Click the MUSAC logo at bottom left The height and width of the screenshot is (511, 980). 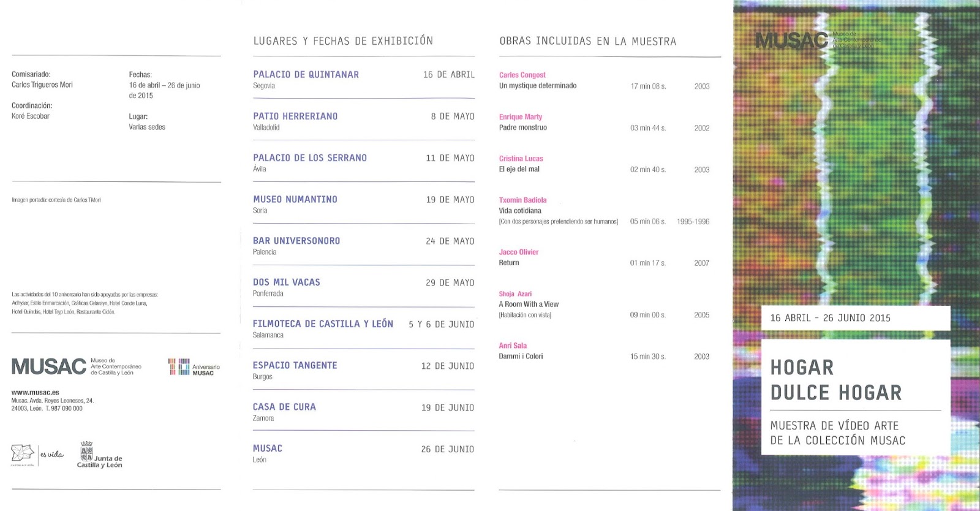tap(49, 366)
